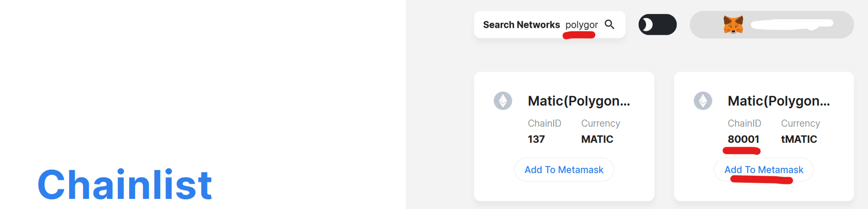Image resolution: width=868 pixels, height=209 pixels.
Task: Select Matic(Polygon... title on the MATIC card
Action: [x=579, y=101]
